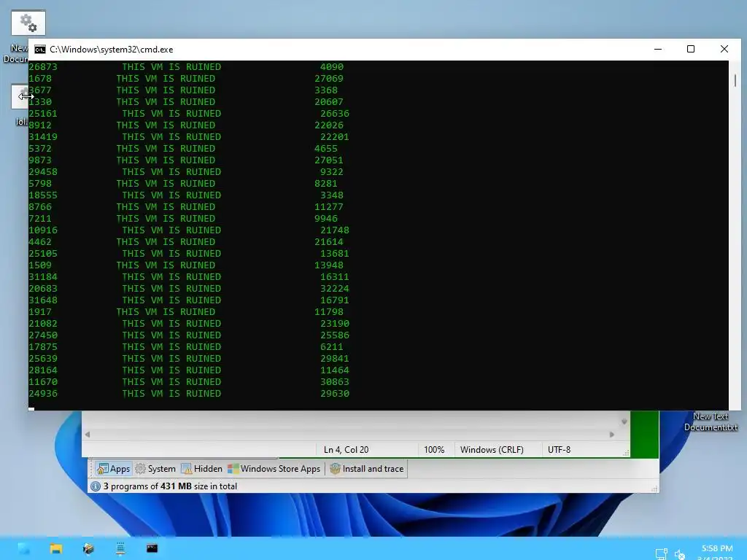Open the clock showing 5:58 PM
This screenshot has height=560, width=747.
click(717, 548)
